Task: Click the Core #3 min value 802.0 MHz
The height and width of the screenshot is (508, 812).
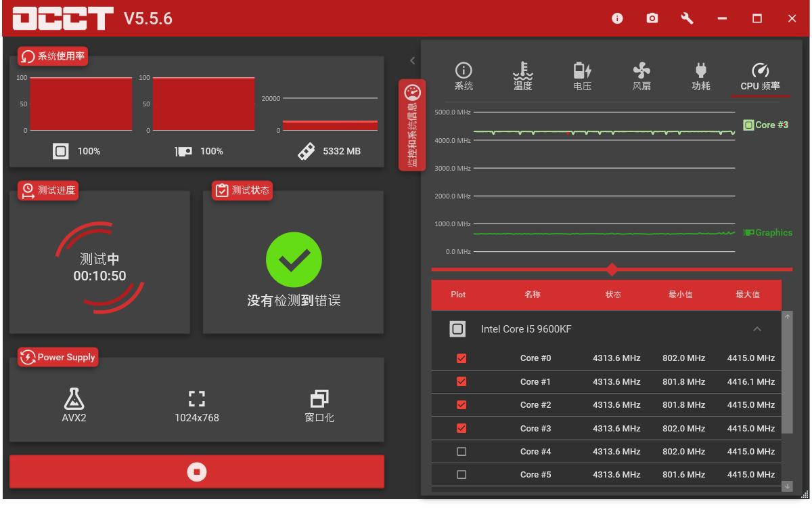Action: 684,429
